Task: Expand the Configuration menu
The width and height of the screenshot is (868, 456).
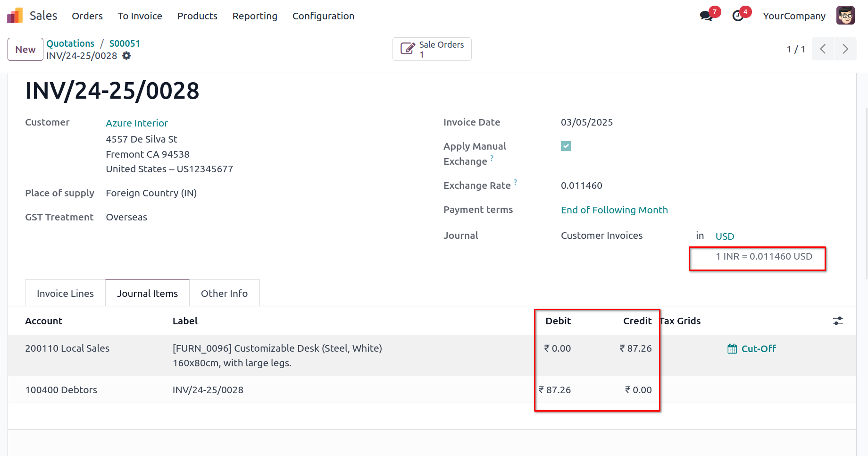Action: coord(323,16)
